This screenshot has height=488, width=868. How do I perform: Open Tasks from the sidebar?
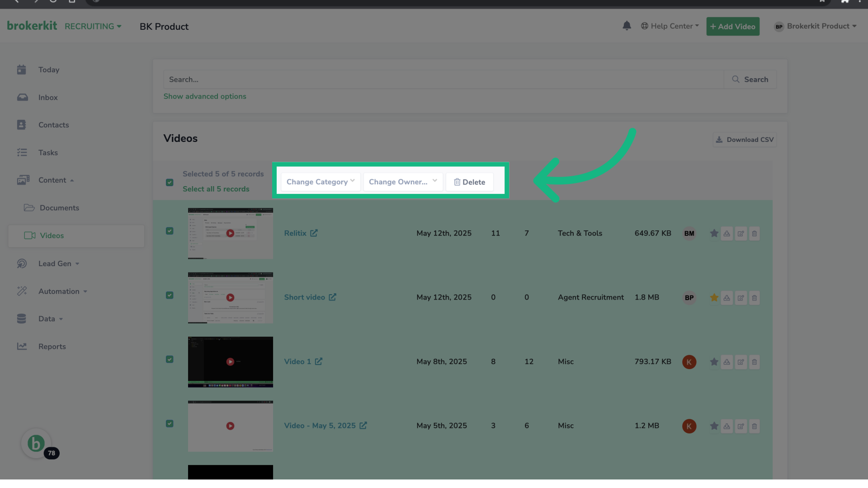point(48,153)
